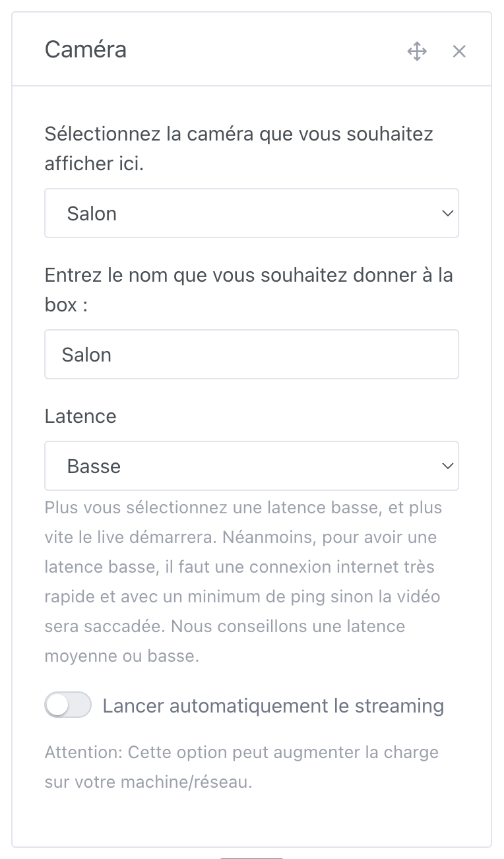Click the chevron on the camera selection dropdown
Screen dimensions: 504x859
[x=447, y=213]
